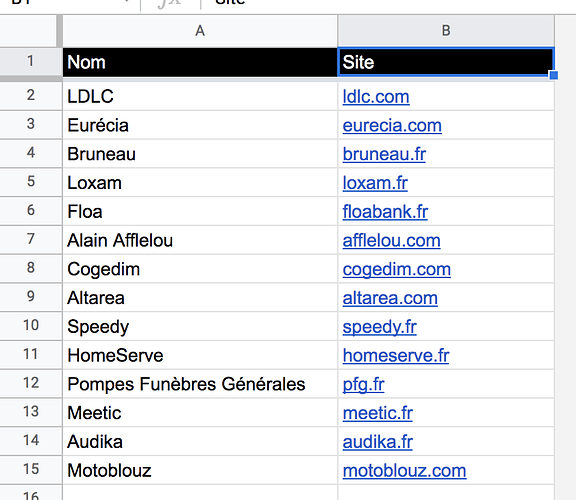Open the floabank.fr link
576x500 pixels.
pyautogui.click(x=385, y=212)
